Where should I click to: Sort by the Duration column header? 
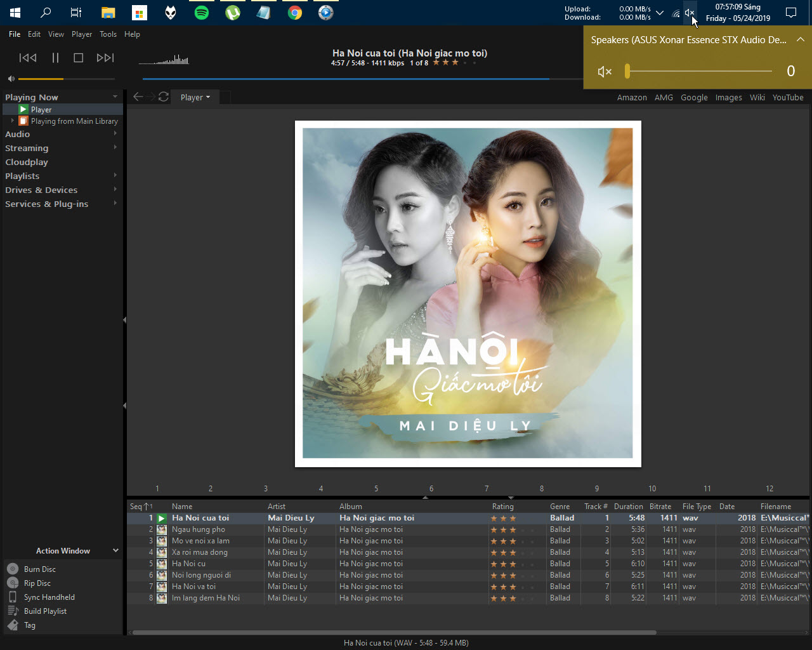(x=629, y=506)
